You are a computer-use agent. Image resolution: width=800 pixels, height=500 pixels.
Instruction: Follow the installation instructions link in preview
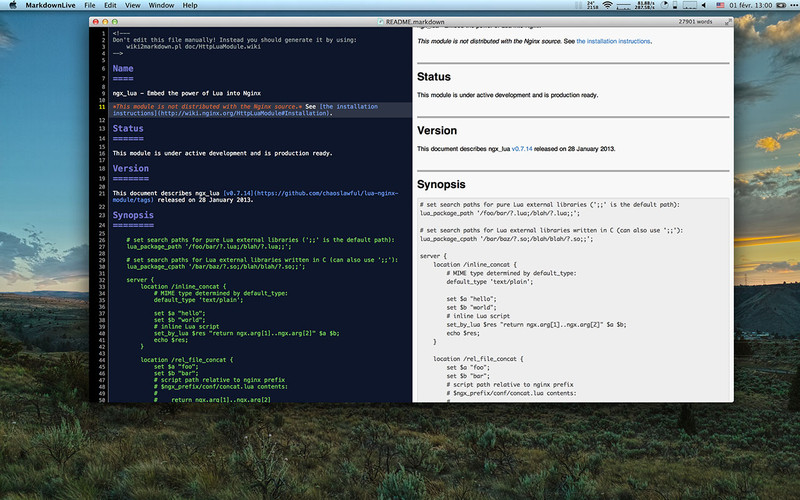point(613,41)
